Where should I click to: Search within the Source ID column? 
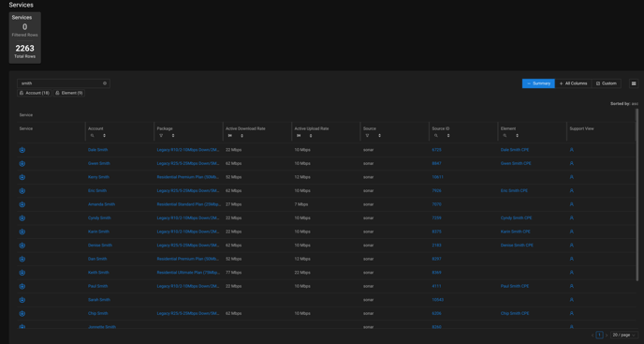click(436, 135)
